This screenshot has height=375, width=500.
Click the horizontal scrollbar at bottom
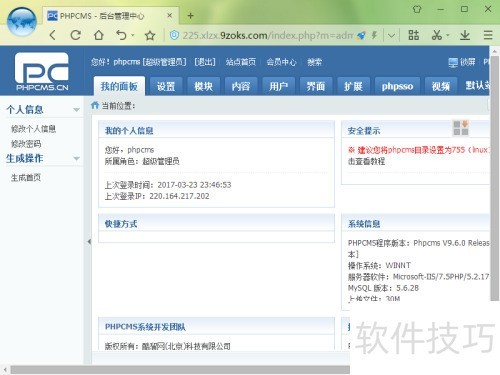tap(180, 370)
